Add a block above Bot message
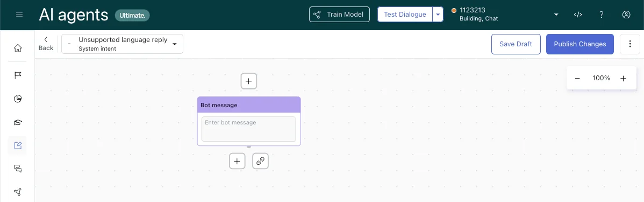 (248, 81)
